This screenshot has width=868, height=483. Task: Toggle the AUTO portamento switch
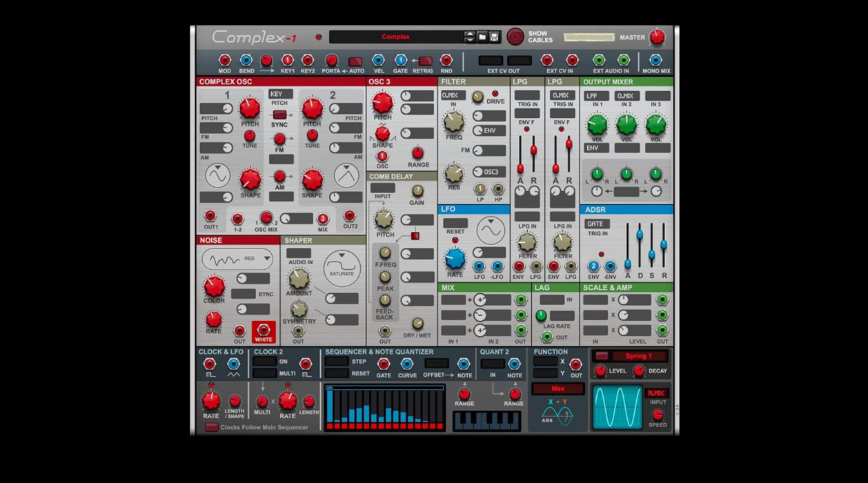(355, 61)
